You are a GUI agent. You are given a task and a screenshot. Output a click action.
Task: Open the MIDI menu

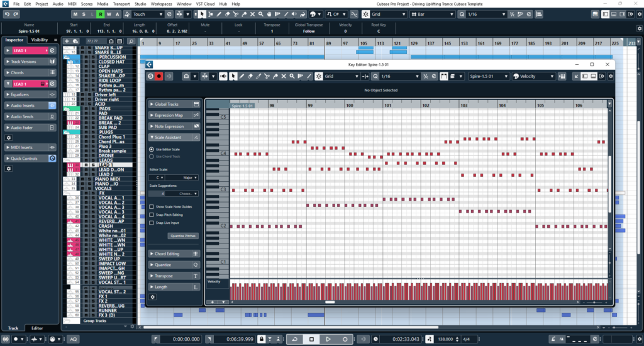click(x=72, y=4)
